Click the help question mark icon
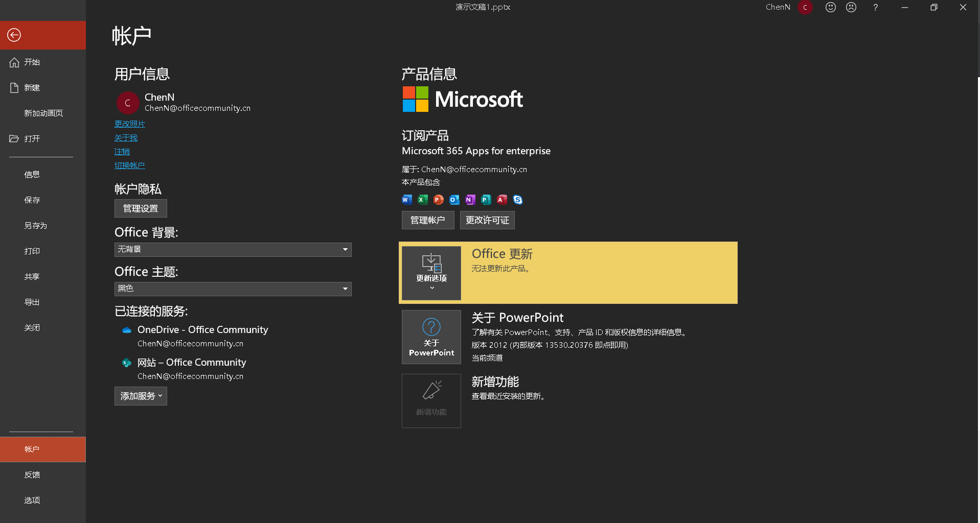980x523 pixels. click(876, 7)
